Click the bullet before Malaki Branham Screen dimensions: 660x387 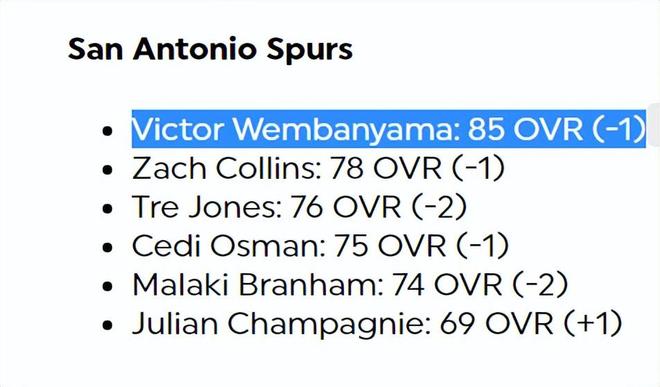click(107, 286)
